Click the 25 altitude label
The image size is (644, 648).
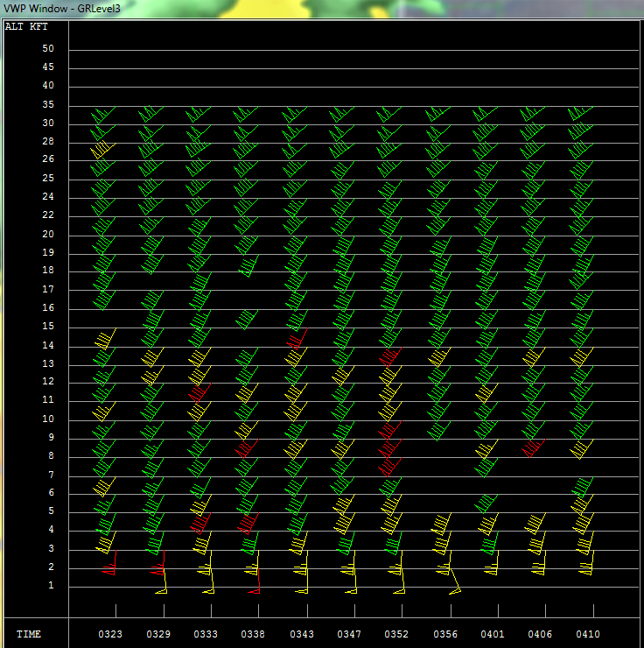(x=48, y=178)
